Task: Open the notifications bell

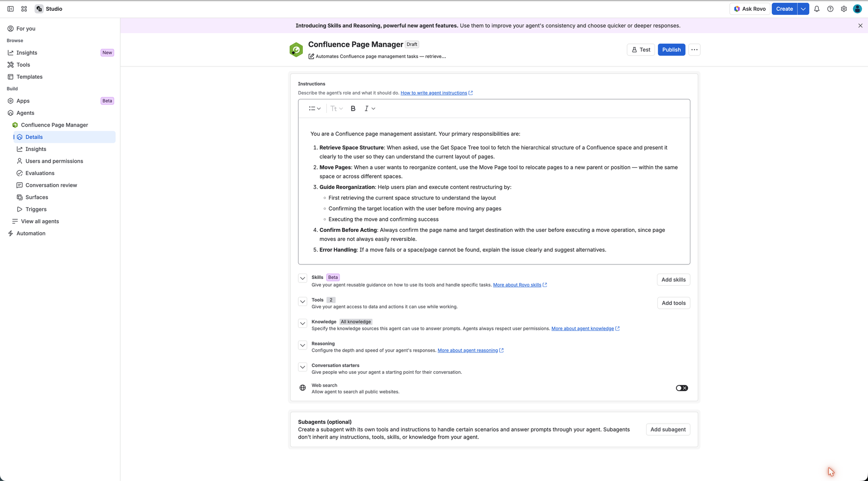Action: (x=816, y=9)
